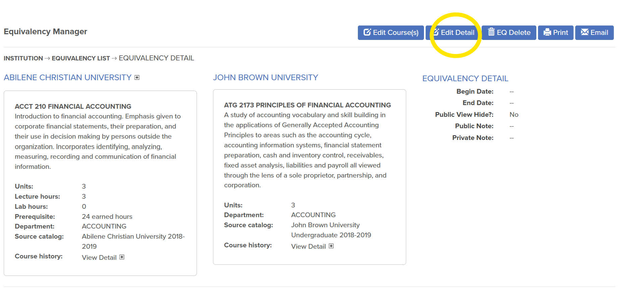Click the ATG 2173 Principles of Financial Accounting title
644x294 pixels.
307,105
